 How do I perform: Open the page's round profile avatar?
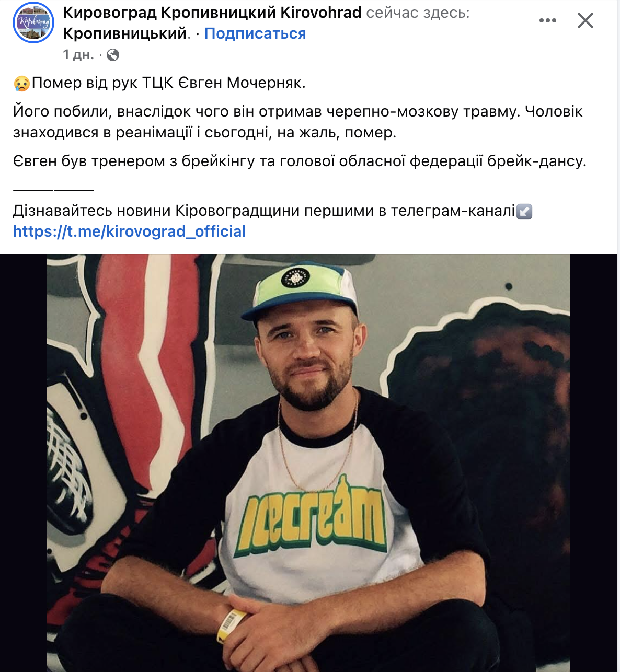click(x=33, y=22)
